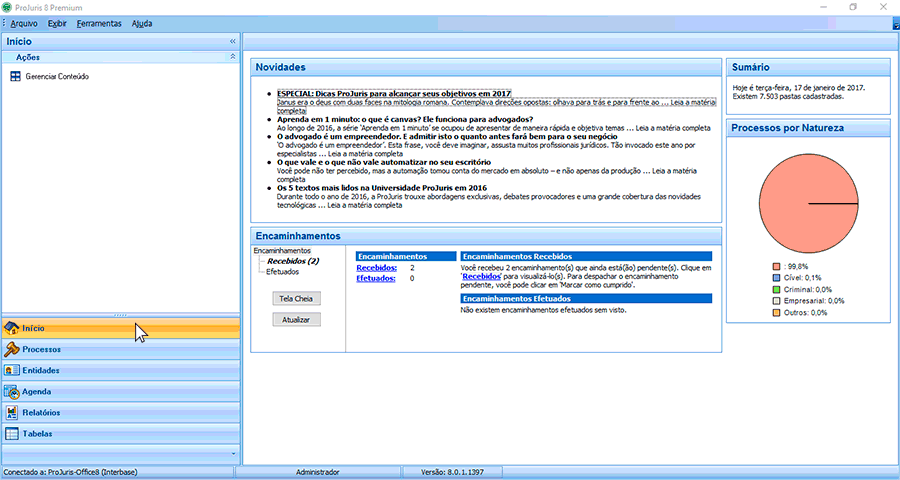Click the Encaminhamentos Efetuados blue header
The height and width of the screenshot is (480, 900).
pos(586,299)
